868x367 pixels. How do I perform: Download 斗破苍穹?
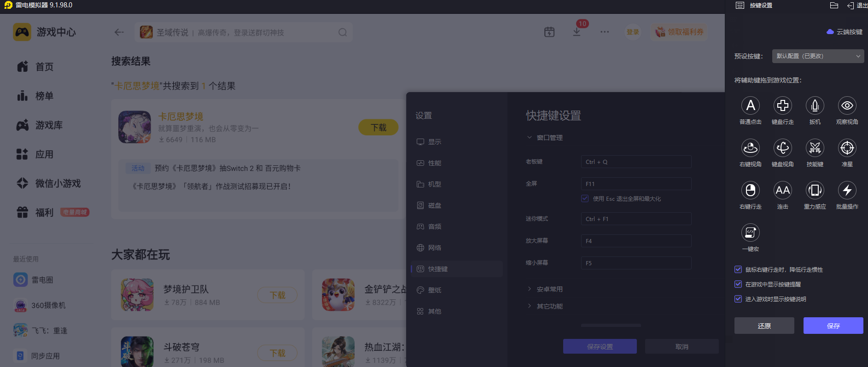pyautogui.click(x=277, y=353)
